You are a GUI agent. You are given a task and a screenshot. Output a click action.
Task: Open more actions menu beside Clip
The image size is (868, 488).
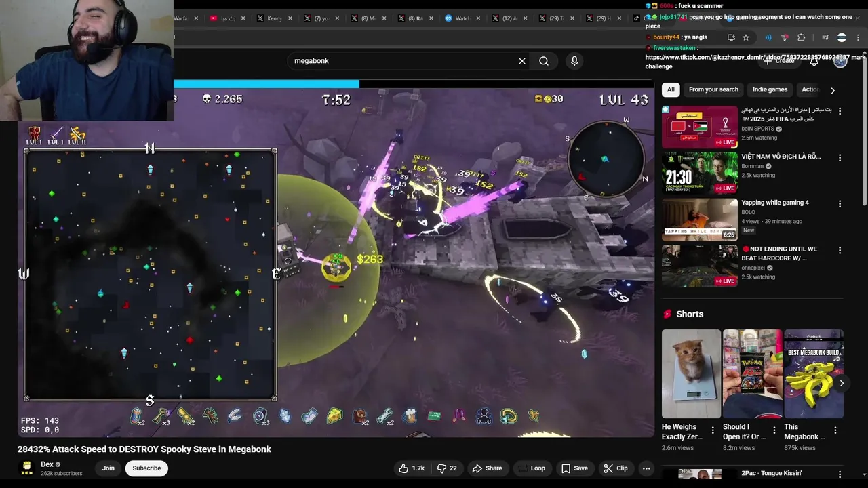pos(646,468)
